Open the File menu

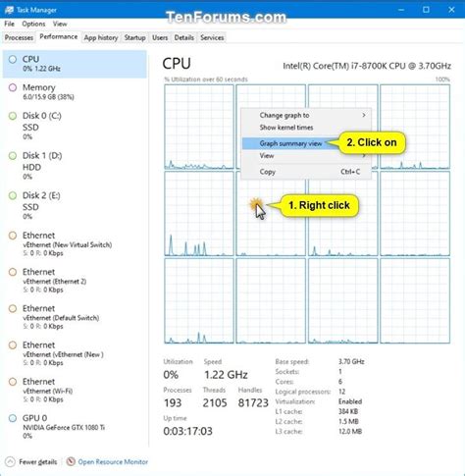tap(9, 24)
